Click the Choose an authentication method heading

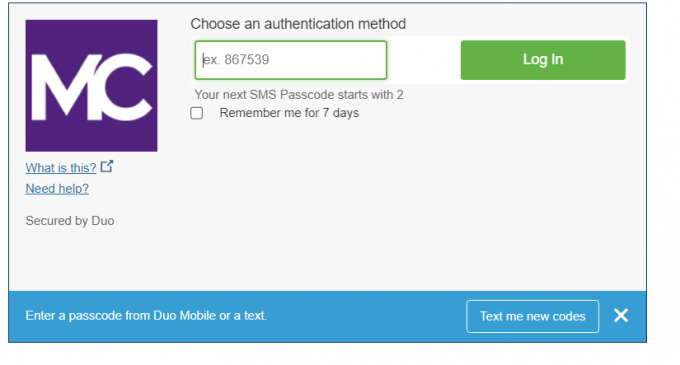(x=298, y=24)
